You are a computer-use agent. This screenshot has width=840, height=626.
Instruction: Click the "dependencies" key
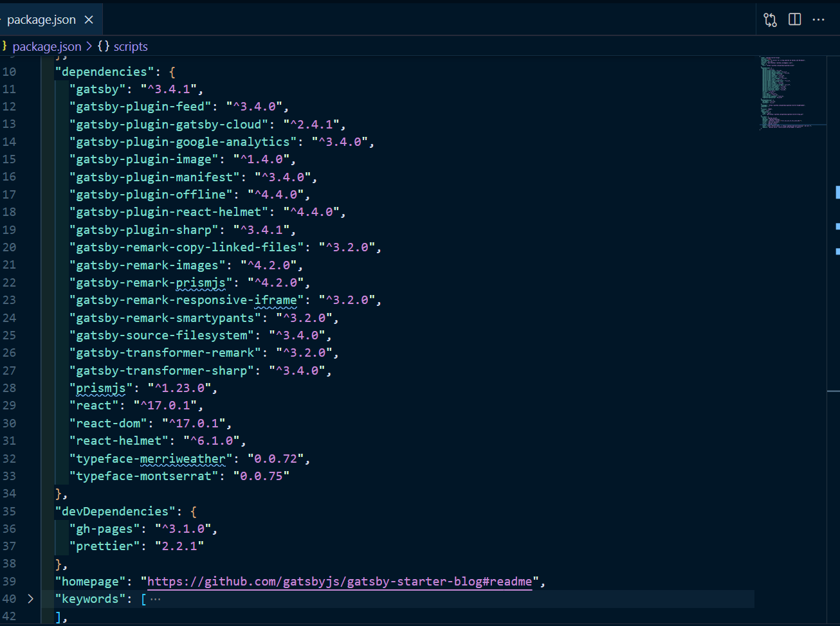[x=105, y=72]
